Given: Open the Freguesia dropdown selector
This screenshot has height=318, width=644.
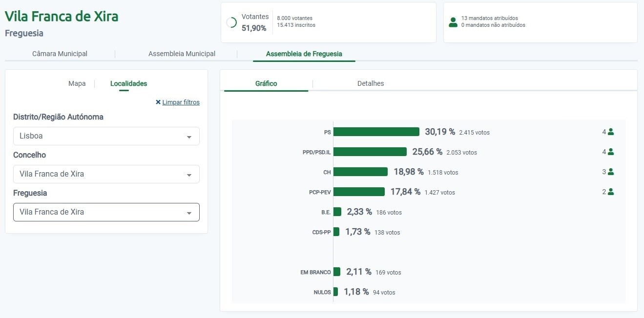Looking at the screenshot, I should (106, 212).
